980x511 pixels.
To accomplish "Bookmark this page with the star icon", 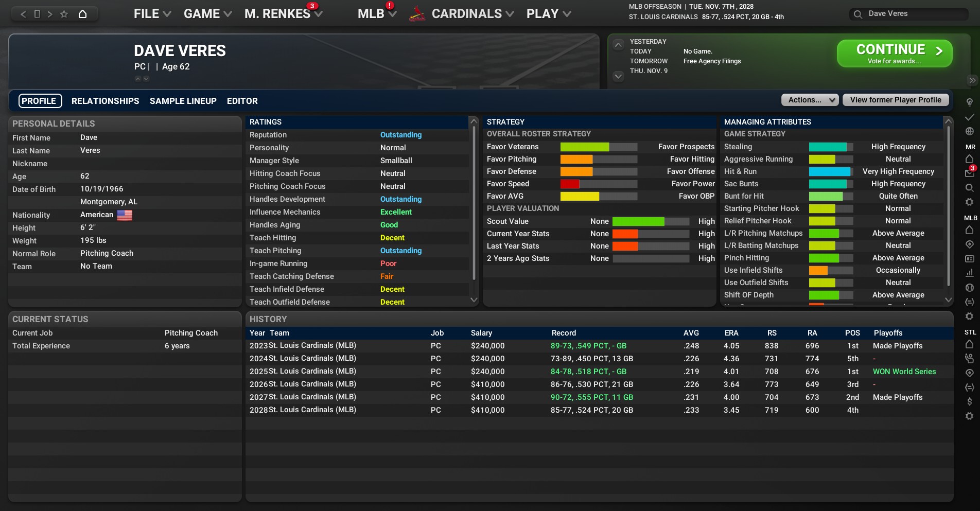I will click(x=64, y=14).
